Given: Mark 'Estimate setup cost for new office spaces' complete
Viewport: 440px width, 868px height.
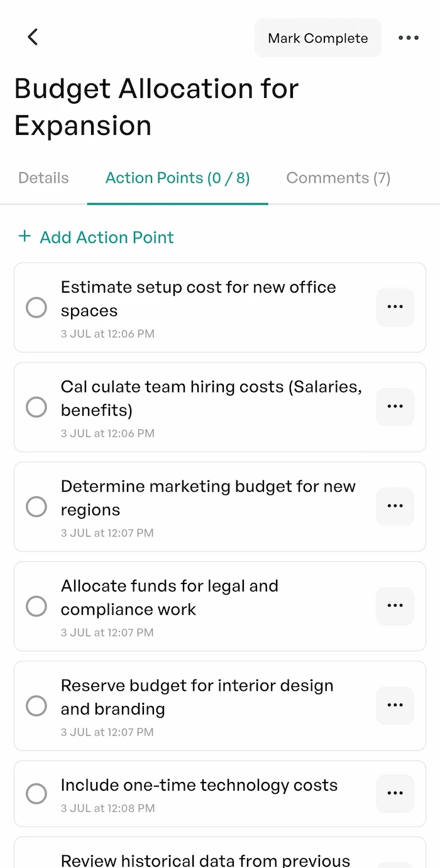Looking at the screenshot, I should coord(36,307).
